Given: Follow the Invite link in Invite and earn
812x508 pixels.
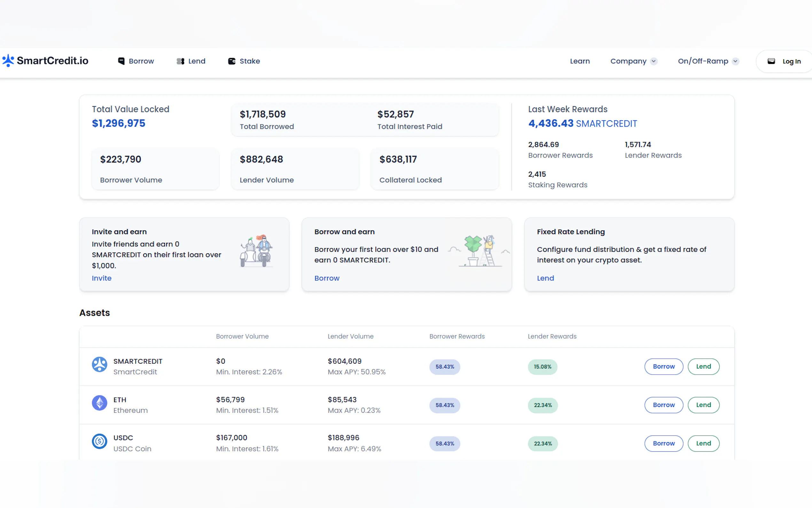Looking at the screenshot, I should [101, 278].
